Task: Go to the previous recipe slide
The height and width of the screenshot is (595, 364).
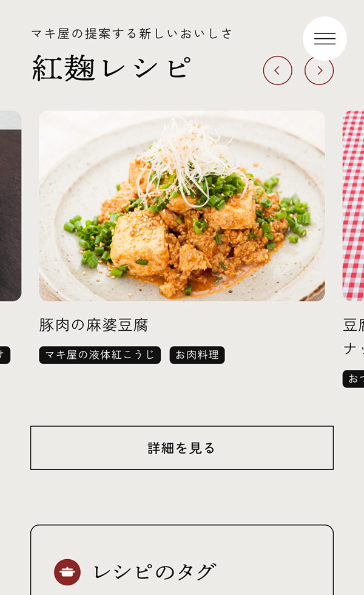Action: [278, 70]
